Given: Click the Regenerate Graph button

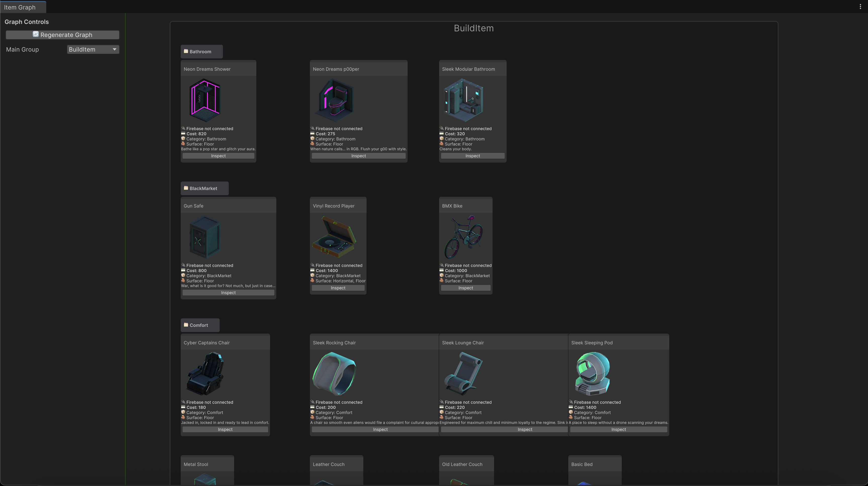Looking at the screenshot, I should pos(62,35).
